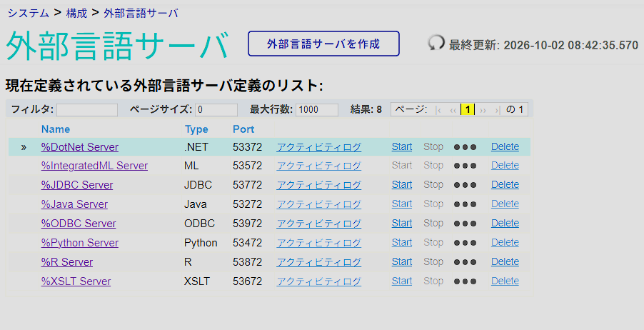Screen dimensions: 644x330
Task: Open the %Java Server definition
Action: click(74, 204)
